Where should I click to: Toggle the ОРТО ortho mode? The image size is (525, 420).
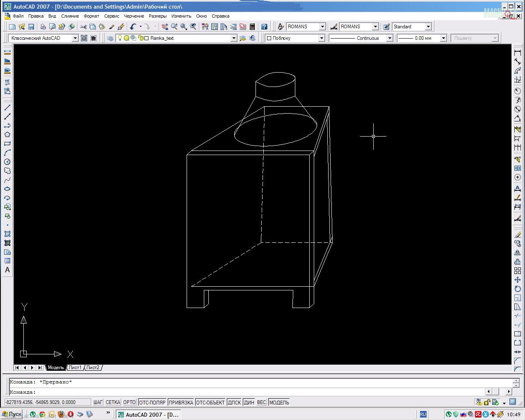coord(130,402)
